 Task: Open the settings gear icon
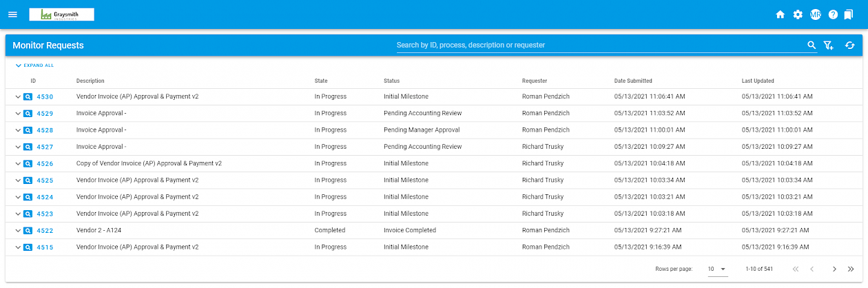pyautogui.click(x=798, y=14)
